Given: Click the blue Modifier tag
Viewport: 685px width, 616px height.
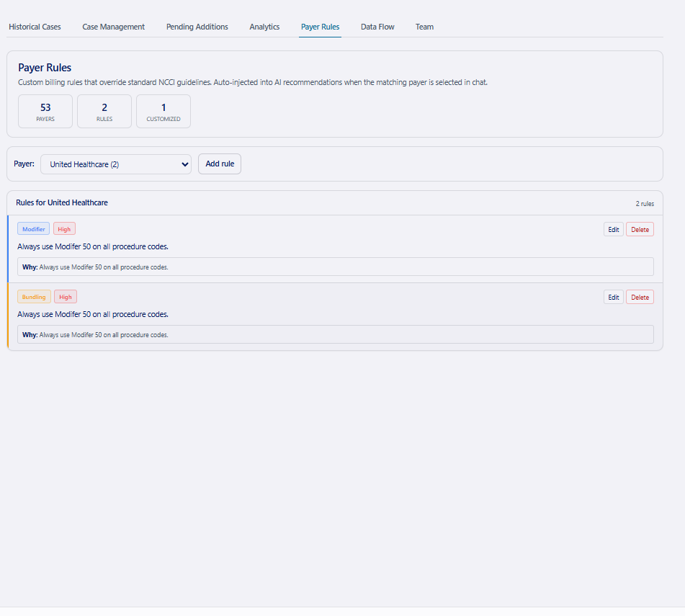Looking at the screenshot, I should (x=34, y=229).
